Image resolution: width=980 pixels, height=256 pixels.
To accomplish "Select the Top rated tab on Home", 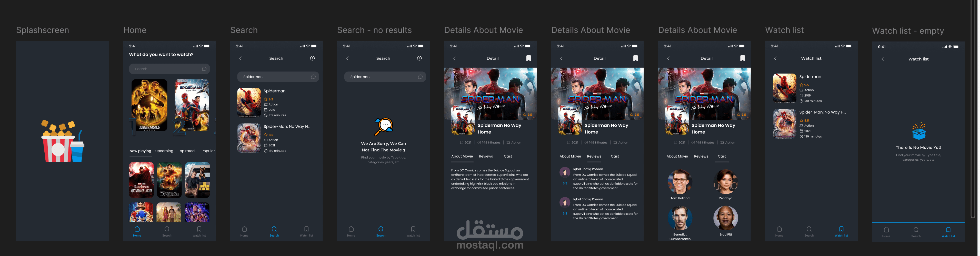I will click(186, 151).
